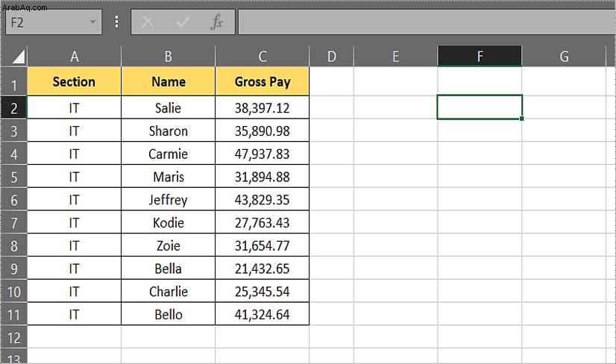Select row 5 header
The height and width of the screenshot is (364, 616).
click(13, 177)
